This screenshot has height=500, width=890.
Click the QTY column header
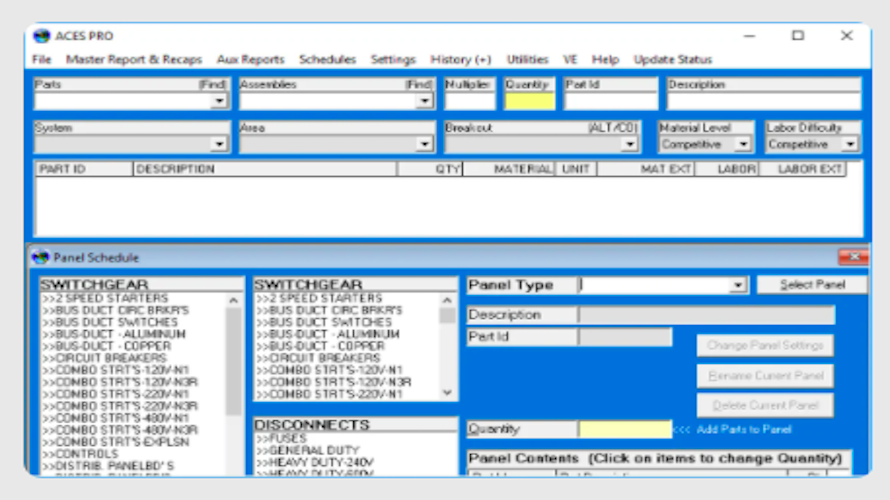[x=430, y=169]
